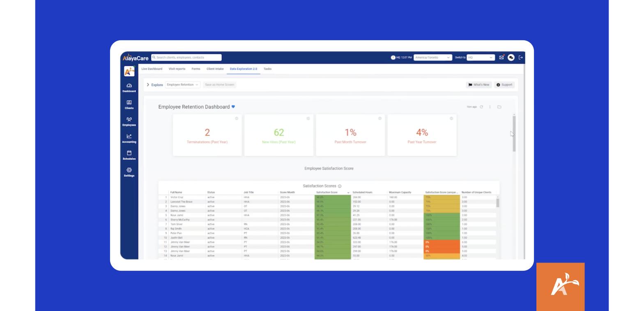Open the Dashboard sidebar icon

[129, 88]
